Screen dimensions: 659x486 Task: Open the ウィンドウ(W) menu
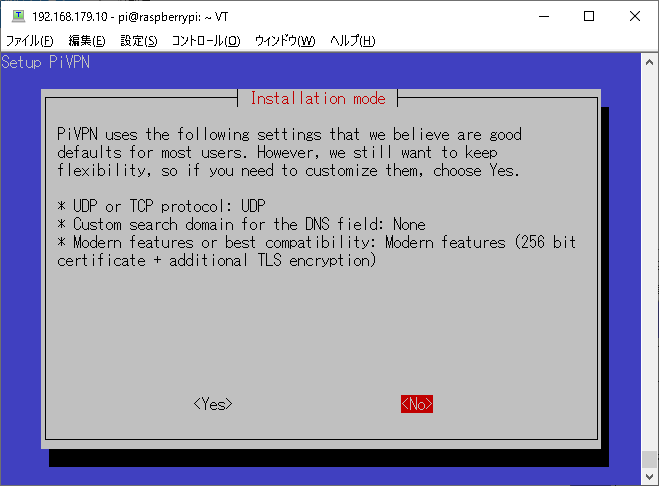(285, 41)
